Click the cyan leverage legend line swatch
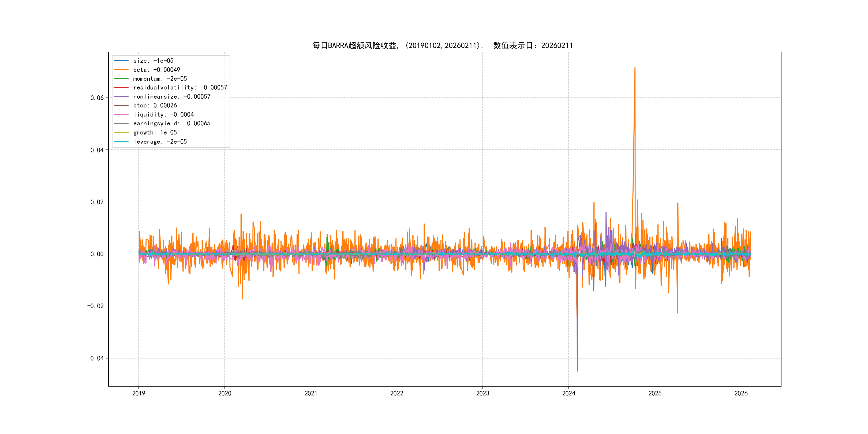This screenshot has width=868, height=434. pyautogui.click(x=121, y=141)
